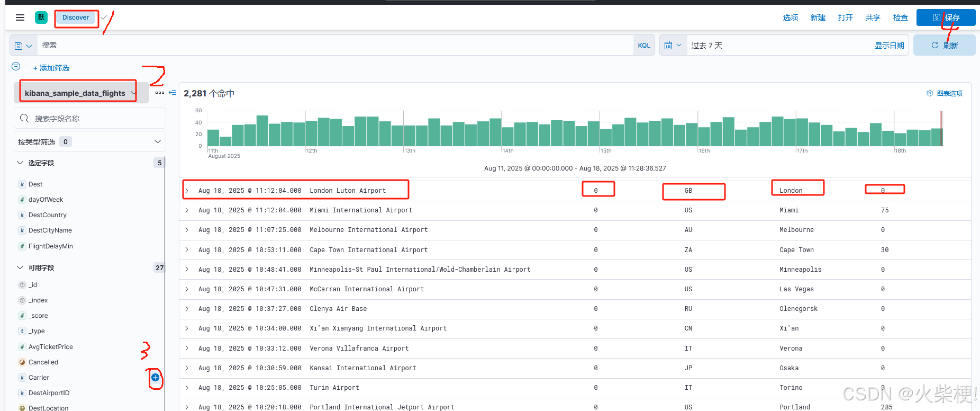Open the calendar quick date picker

673,46
